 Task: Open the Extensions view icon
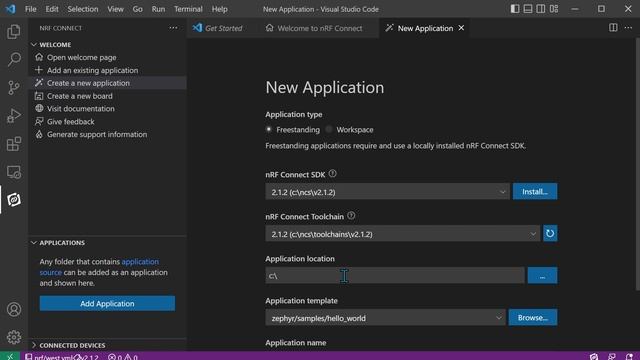tap(13, 144)
